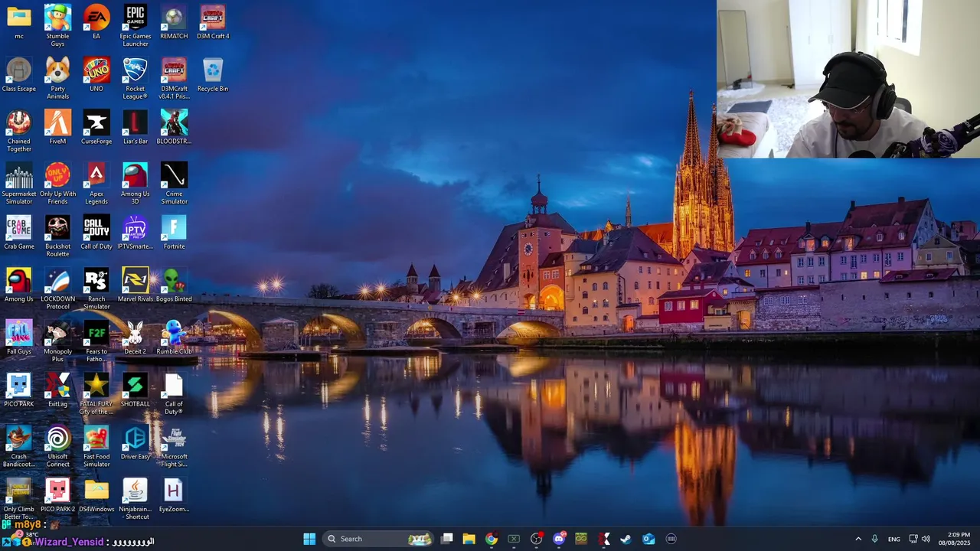Select the Crime Simulator icon
Image resolution: width=980 pixels, height=551 pixels.
coord(174,184)
